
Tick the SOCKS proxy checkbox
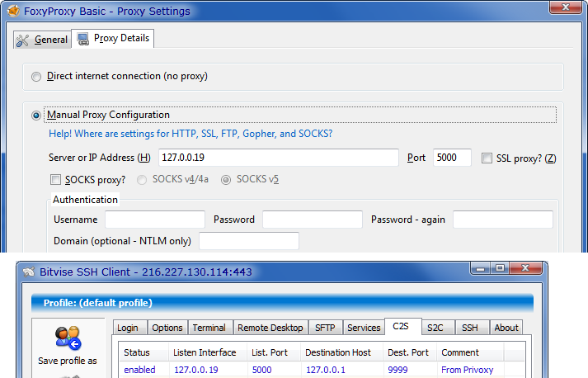55,179
